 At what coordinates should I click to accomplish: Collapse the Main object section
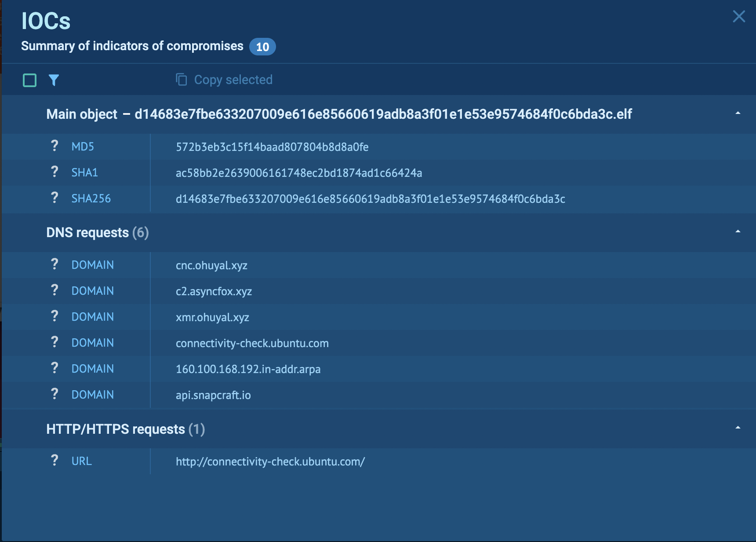[738, 114]
